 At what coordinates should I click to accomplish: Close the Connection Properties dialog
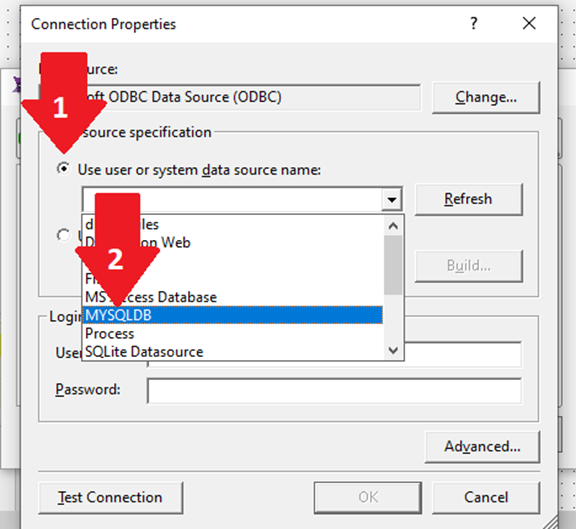529,24
